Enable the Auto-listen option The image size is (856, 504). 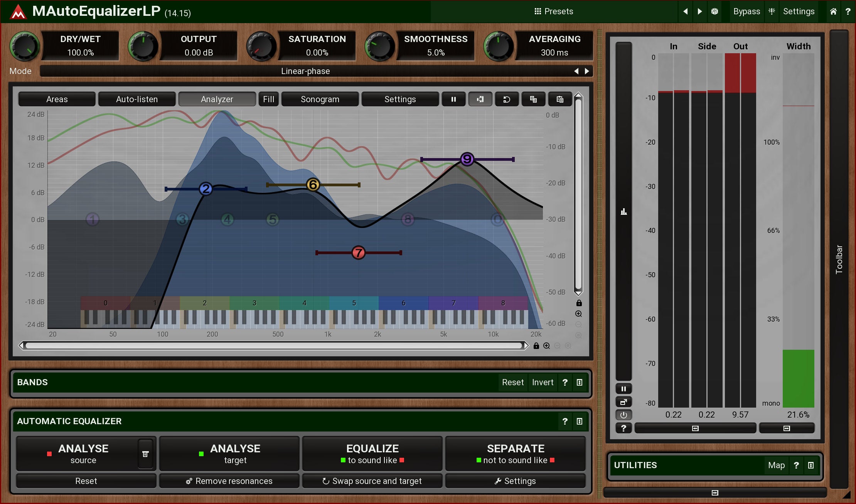pos(137,99)
